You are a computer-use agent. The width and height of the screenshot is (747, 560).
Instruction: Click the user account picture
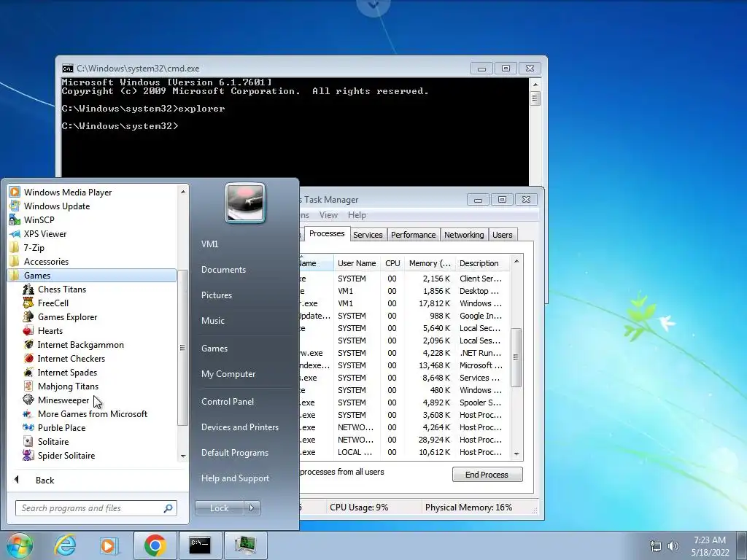[x=245, y=203]
